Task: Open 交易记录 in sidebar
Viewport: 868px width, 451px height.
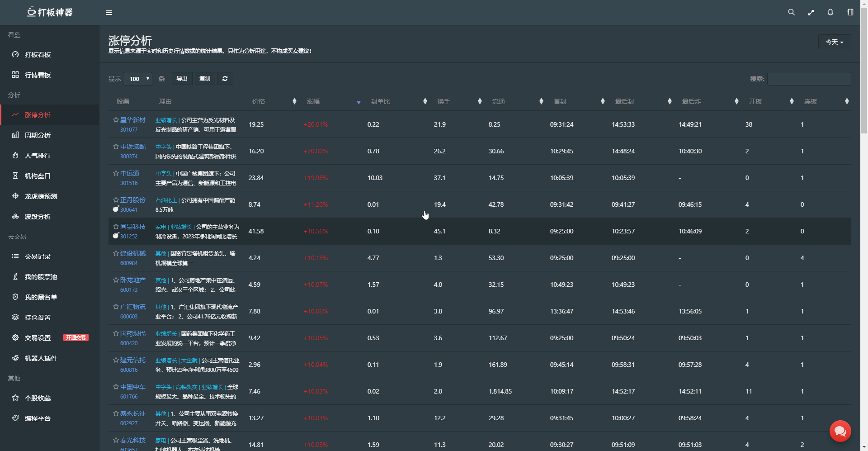Action: pos(50,256)
